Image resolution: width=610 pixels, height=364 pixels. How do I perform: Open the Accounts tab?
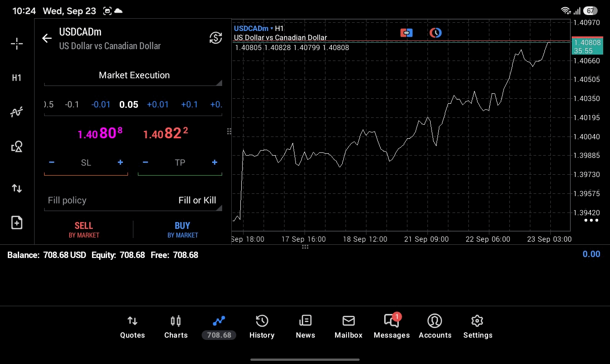pyautogui.click(x=435, y=327)
